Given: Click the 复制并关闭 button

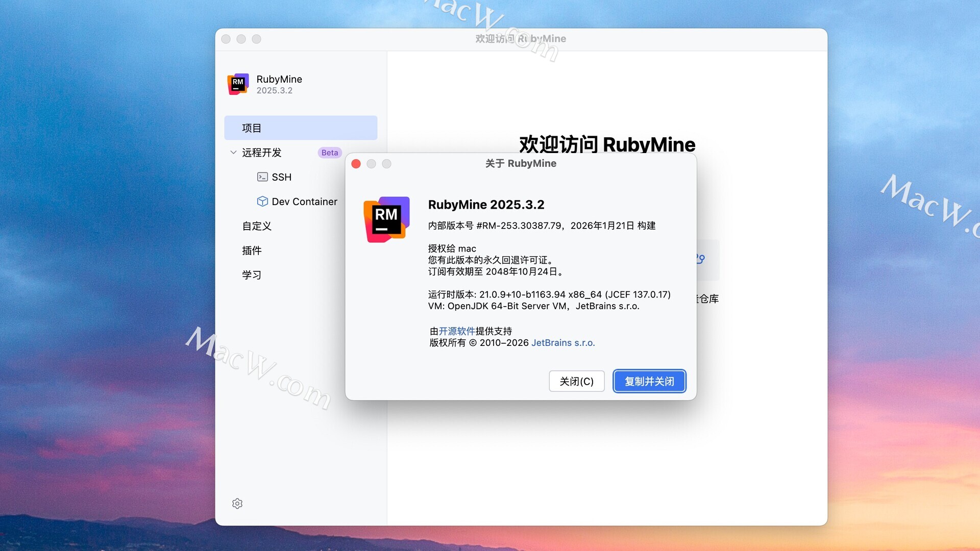Looking at the screenshot, I should click(649, 381).
